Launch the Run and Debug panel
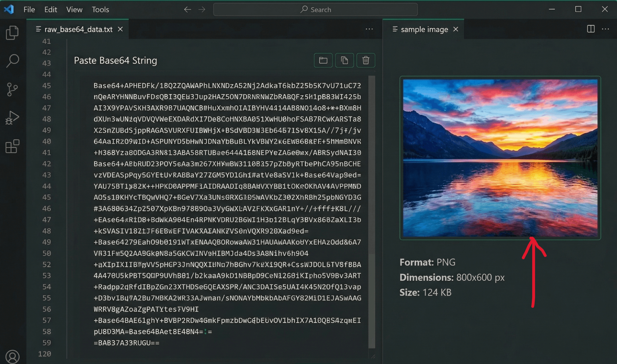Viewport: 617px width, 364px height. (12, 118)
